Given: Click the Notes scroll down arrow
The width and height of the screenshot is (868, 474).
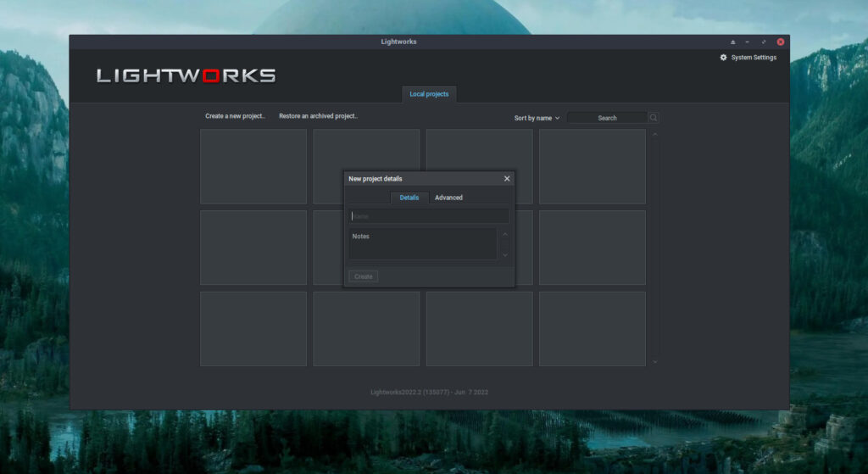Looking at the screenshot, I should (505, 255).
